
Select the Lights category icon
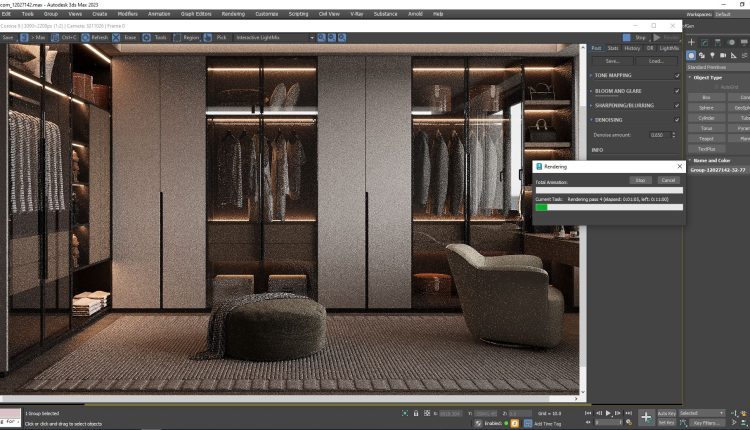[x=712, y=55]
